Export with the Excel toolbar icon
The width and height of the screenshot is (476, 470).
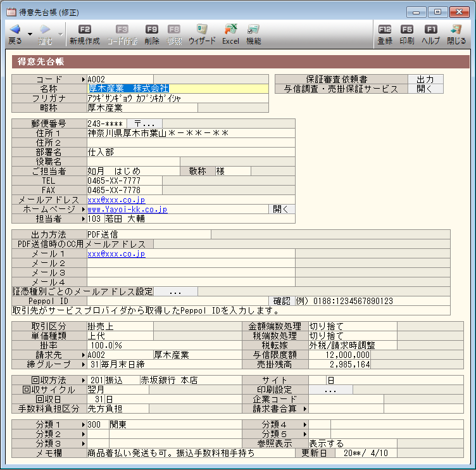pos(230,29)
